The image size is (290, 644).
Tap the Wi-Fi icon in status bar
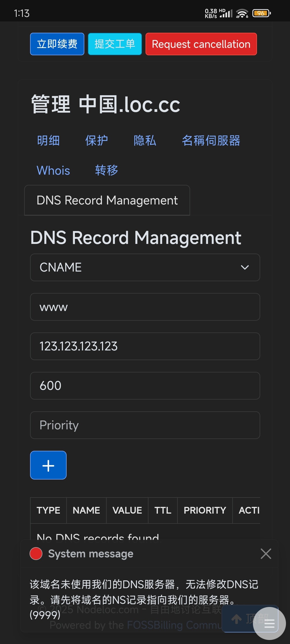pyautogui.click(x=242, y=13)
